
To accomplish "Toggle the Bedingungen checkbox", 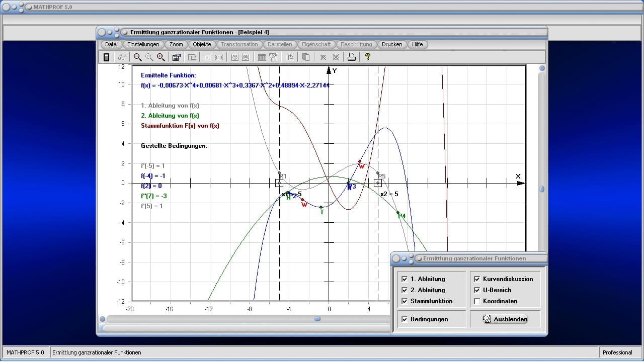I will click(x=405, y=319).
